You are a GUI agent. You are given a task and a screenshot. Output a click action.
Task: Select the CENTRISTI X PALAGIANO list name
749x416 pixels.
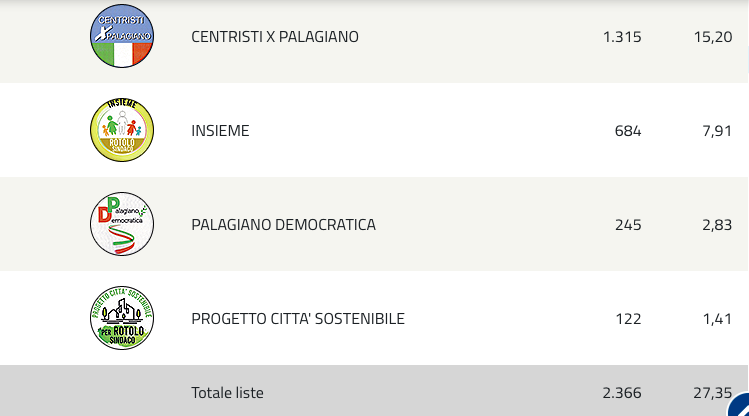[x=275, y=37]
